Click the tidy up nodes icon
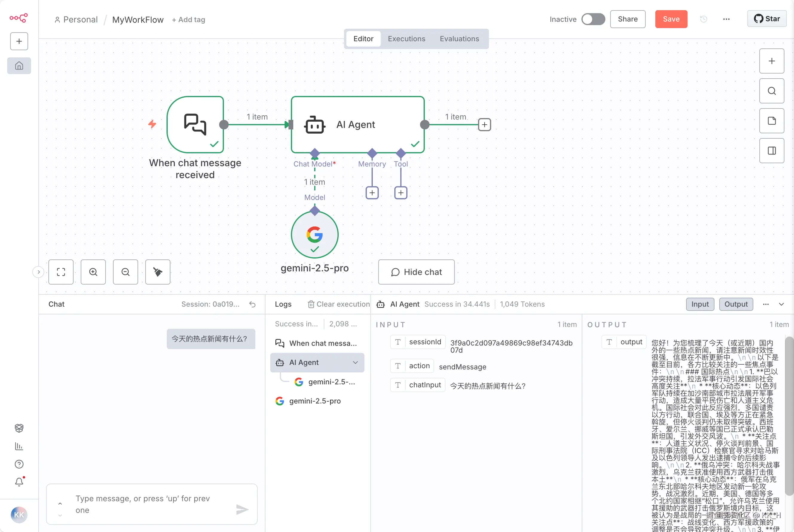The image size is (794, 532). point(158,272)
